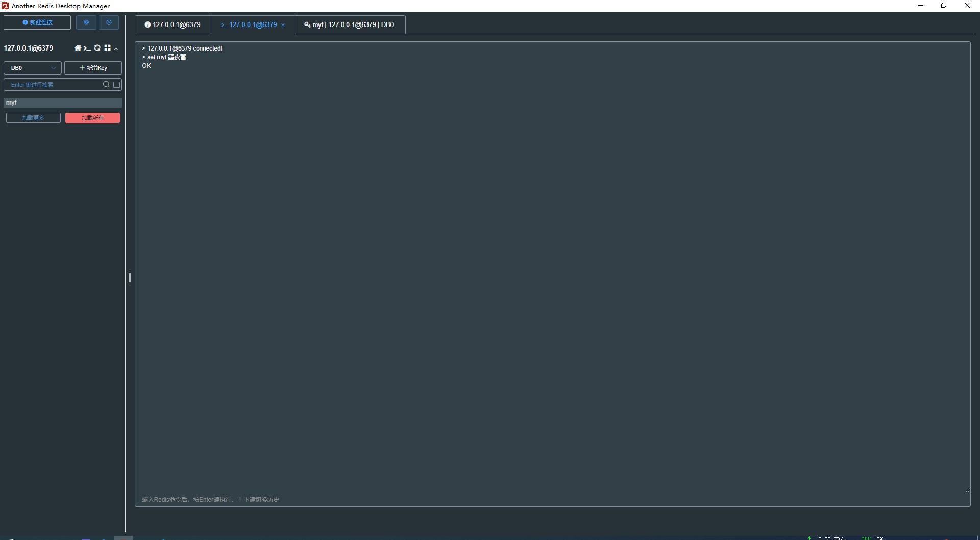Click the search magnifier icon

click(106, 85)
